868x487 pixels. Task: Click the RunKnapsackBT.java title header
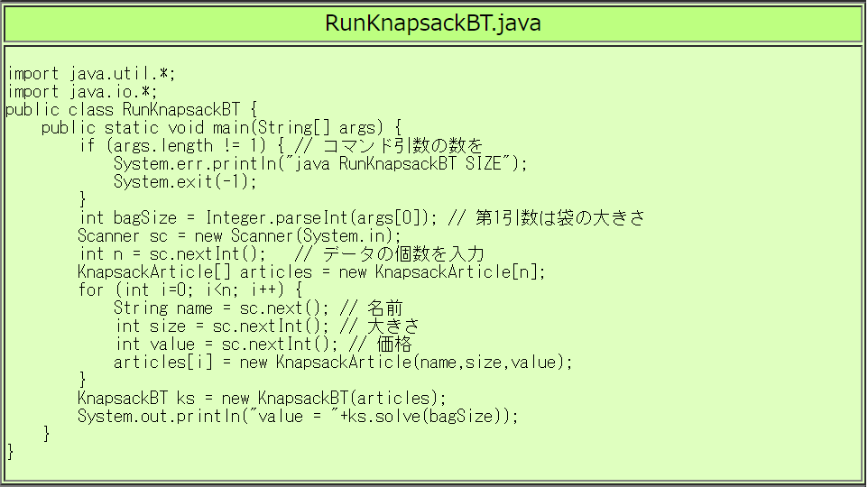coord(433,23)
